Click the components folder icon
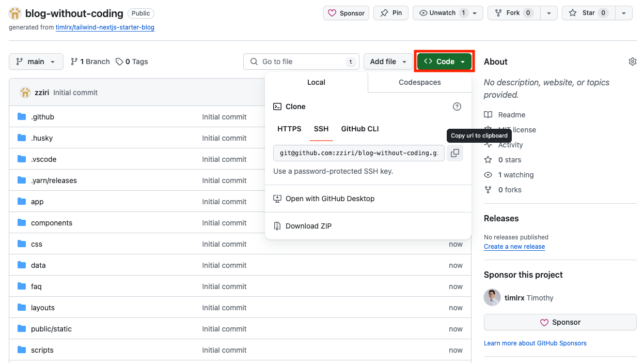 click(x=22, y=223)
